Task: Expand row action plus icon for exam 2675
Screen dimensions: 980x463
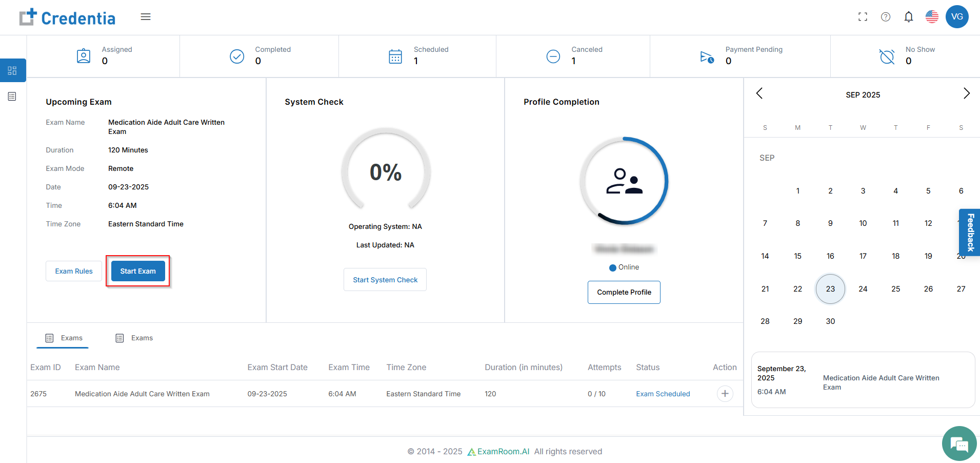Action: (x=725, y=394)
